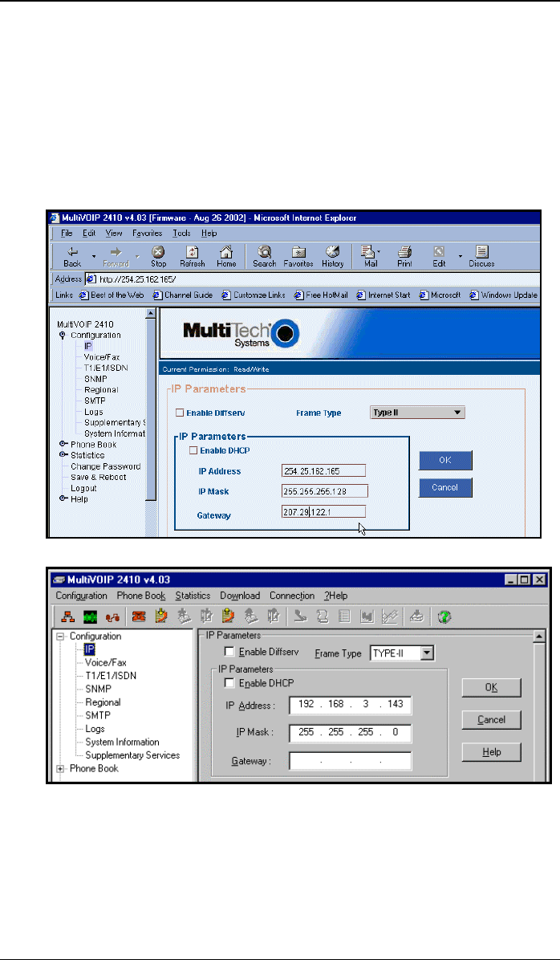
Task: Toggle Enable Diffserv in the browser page
Action: pyautogui.click(x=180, y=413)
